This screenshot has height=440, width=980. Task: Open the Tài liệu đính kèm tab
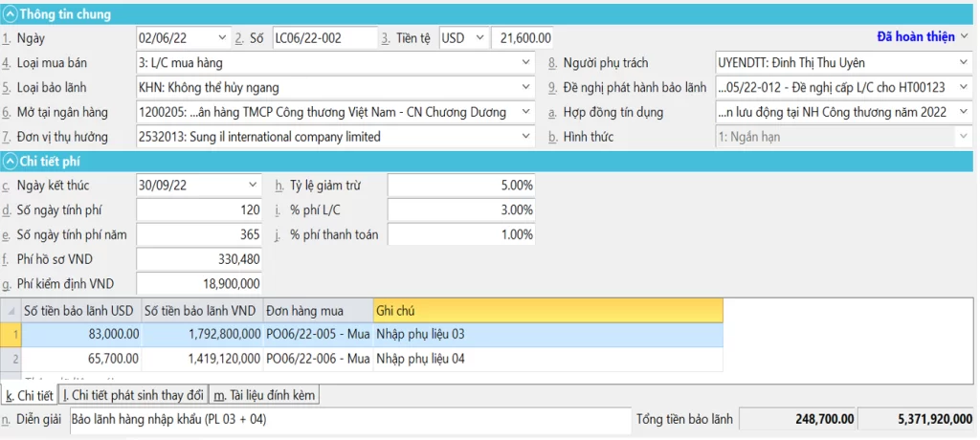(x=263, y=395)
